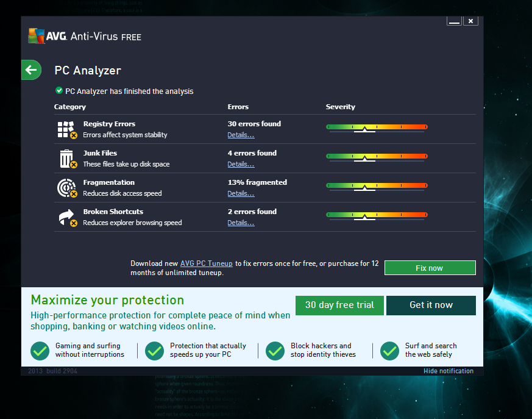Click the Fragmentation disk icon

[67, 188]
